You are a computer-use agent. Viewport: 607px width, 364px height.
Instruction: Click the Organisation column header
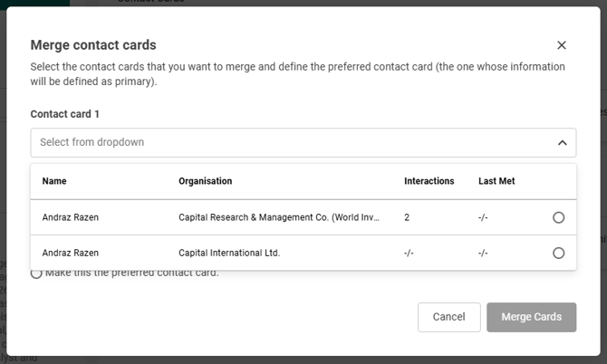coord(206,181)
